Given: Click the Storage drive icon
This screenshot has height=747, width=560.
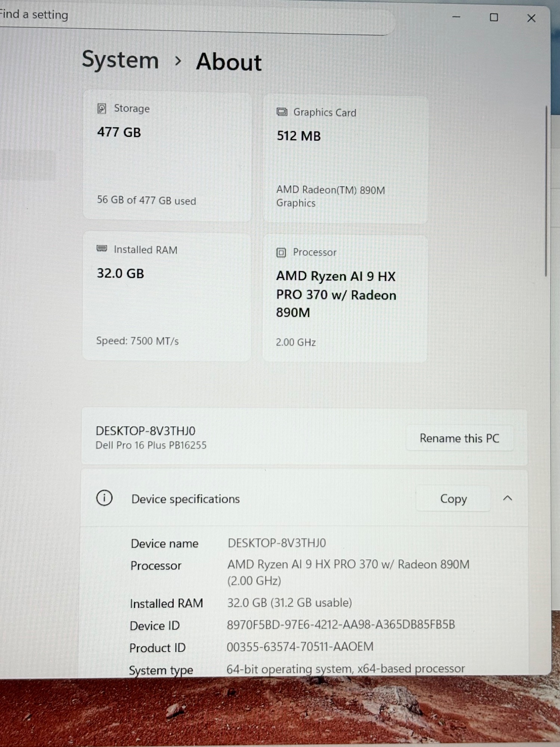Looking at the screenshot, I should click(102, 108).
